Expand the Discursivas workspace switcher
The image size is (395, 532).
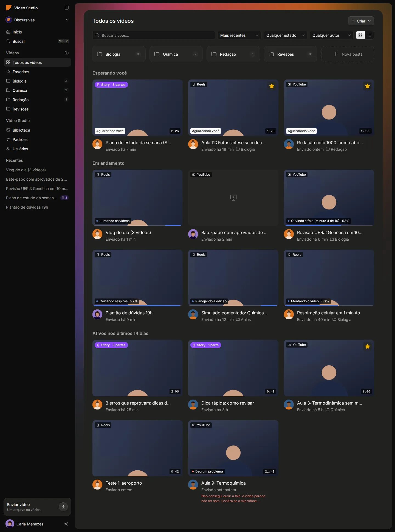(x=37, y=20)
